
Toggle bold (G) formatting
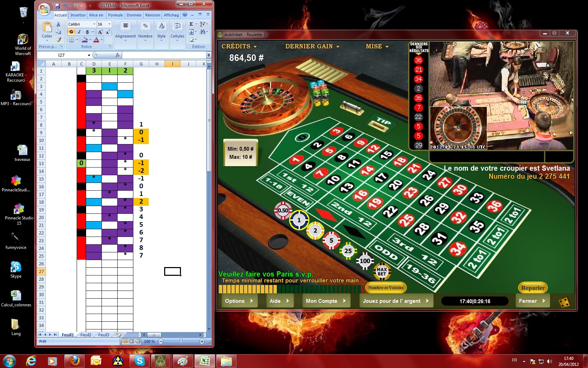click(x=71, y=32)
